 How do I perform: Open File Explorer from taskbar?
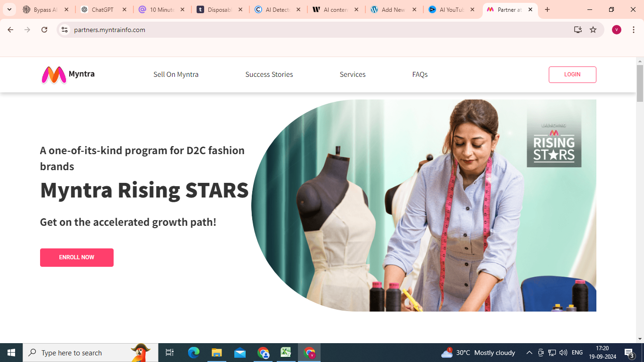pyautogui.click(x=216, y=353)
